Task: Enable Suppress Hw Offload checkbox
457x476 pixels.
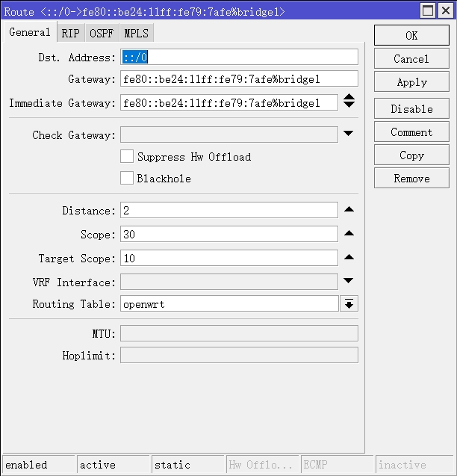Action: pos(127,156)
